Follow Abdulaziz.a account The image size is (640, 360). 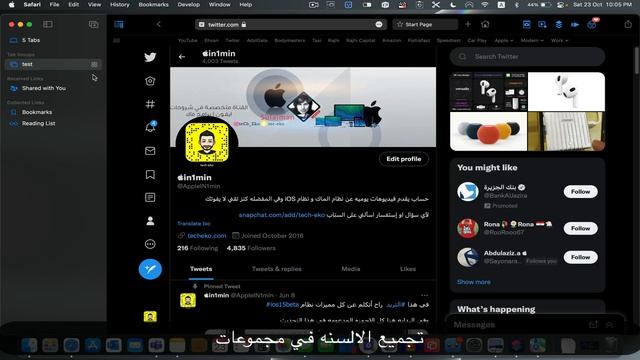[580, 257]
